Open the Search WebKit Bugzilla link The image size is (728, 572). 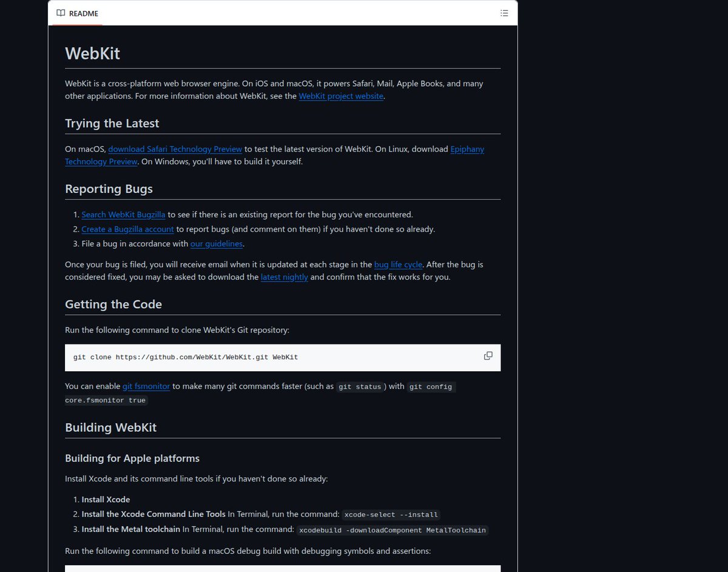pyautogui.click(x=124, y=215)
